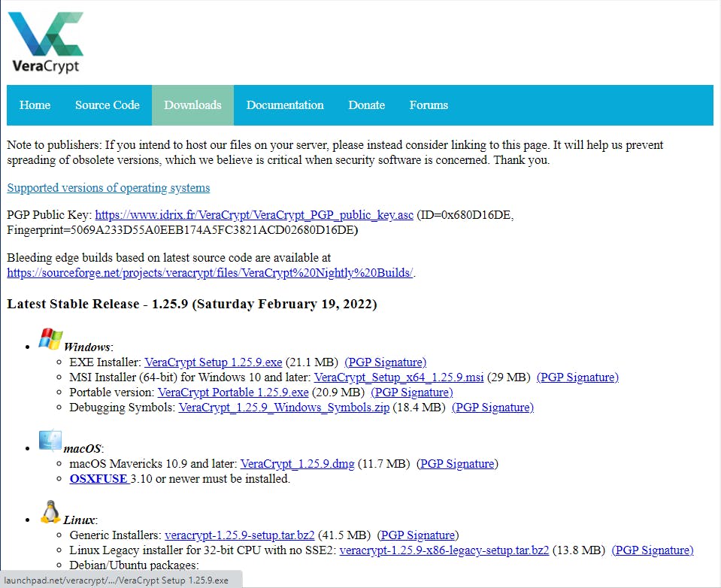Download veracrypt-1.25.9-x86-legacy-setup.tar.bz2
Screen dimensions: 721x588
pos(444,550)
